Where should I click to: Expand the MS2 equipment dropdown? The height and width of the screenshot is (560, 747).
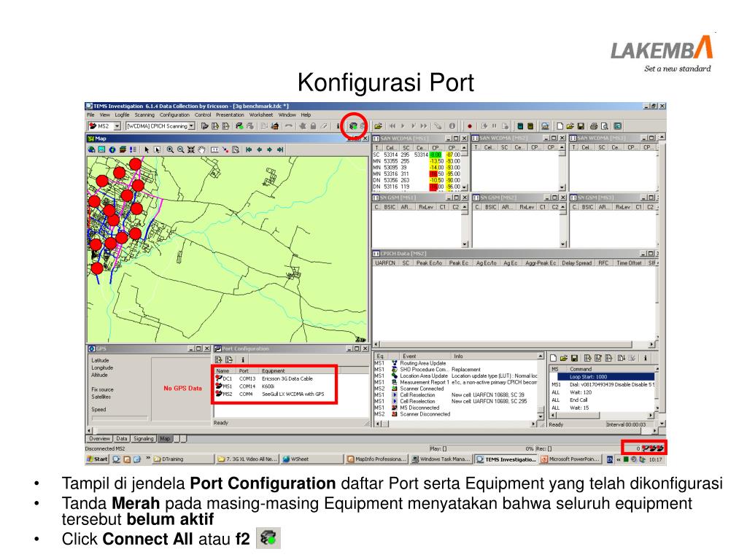[117, 126]
